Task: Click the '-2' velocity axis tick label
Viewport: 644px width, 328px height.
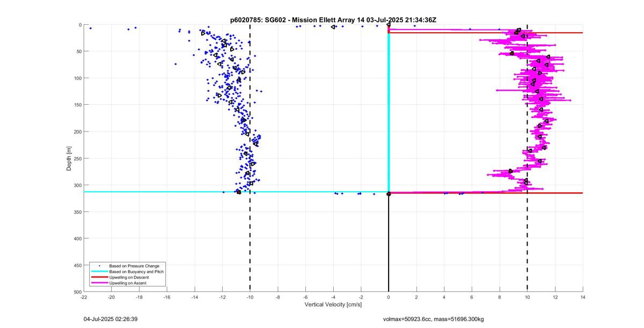Action: coord(361,297)
